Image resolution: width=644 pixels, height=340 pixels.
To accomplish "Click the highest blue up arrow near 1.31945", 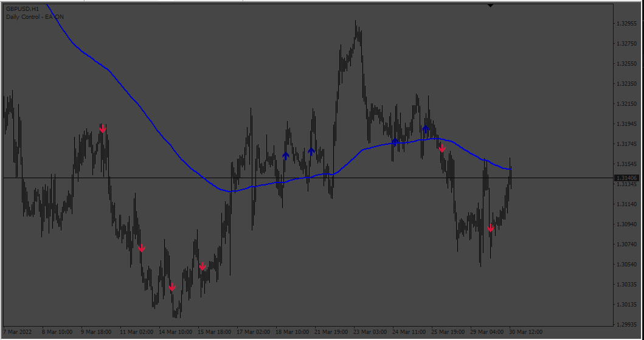I will pos(426,129).
